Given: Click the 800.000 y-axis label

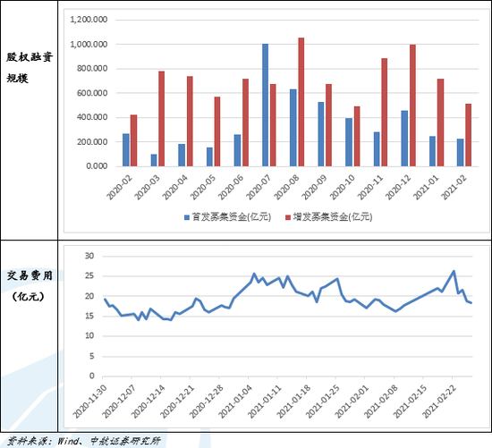Looking at the screenshot, I should point(92,68).
